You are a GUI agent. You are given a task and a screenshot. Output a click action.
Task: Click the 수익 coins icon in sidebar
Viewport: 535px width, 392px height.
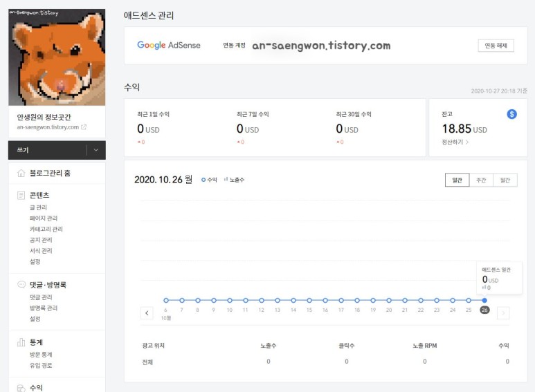21,388
